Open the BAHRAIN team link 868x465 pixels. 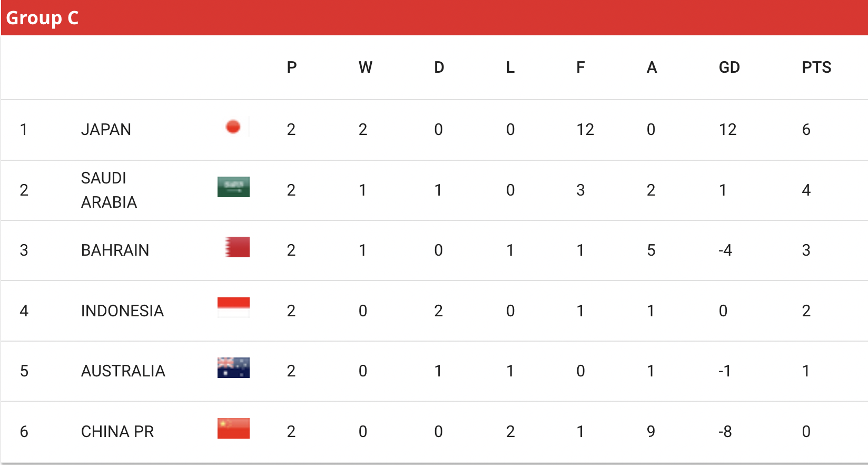(x=115, y=250)
